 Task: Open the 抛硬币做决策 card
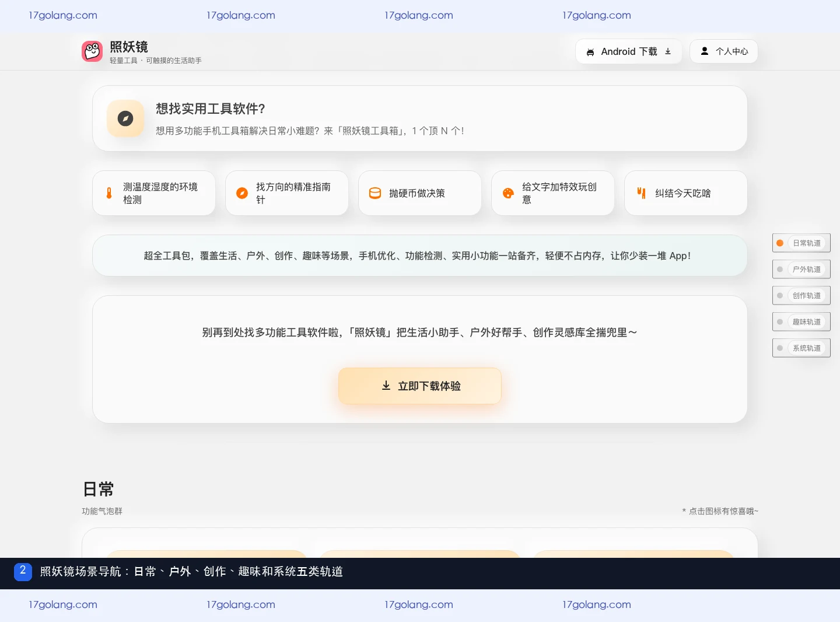point(420,193)
